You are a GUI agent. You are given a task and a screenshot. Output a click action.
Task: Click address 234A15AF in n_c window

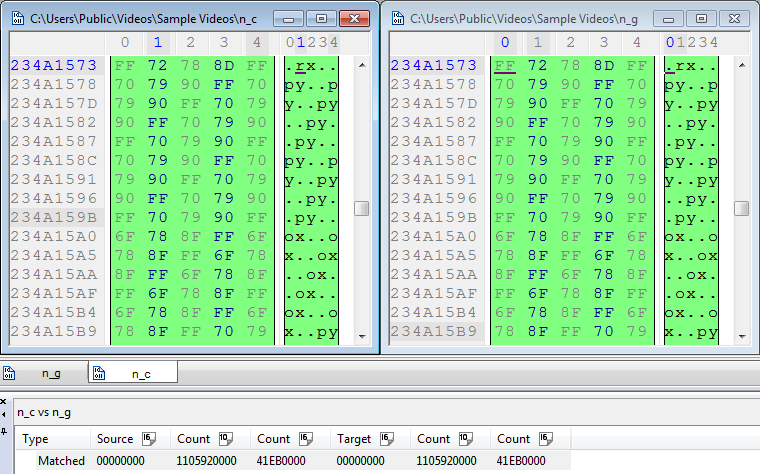(x=54, y=294)
